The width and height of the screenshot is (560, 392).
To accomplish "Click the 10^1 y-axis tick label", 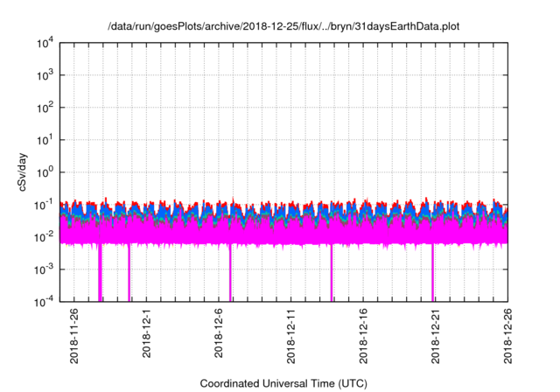I will 45,140.
